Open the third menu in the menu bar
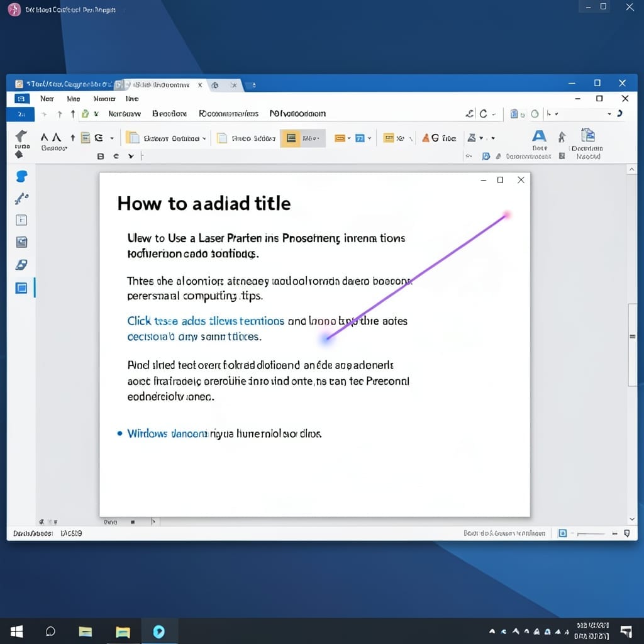The image size is (644, 644). [104, 99]
